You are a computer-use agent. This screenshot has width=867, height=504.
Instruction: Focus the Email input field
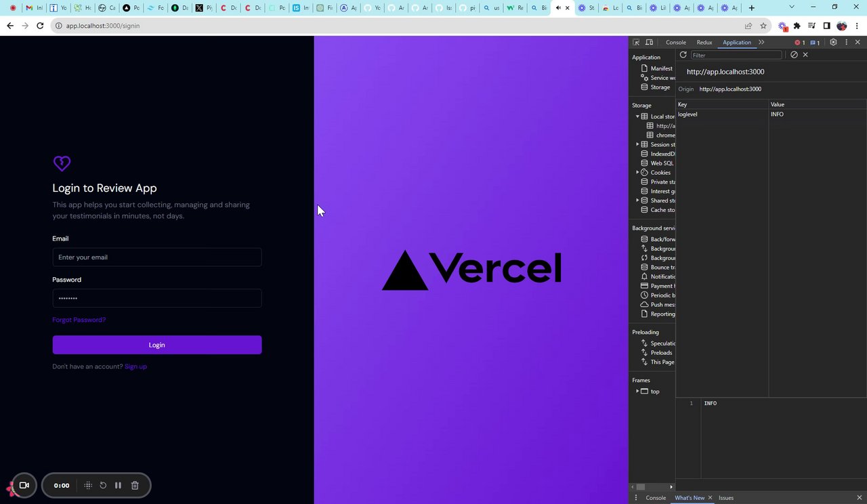[157, 257]
